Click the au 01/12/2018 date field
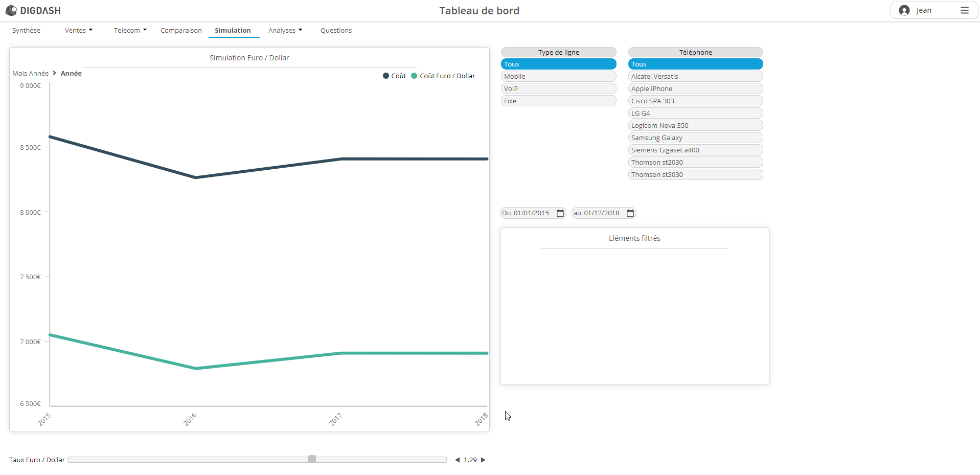This screenshot has height=475, width=980. 604,213
